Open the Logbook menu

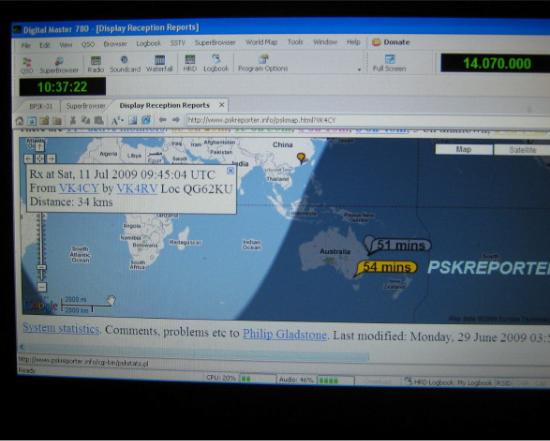click(x=148, y=43)
